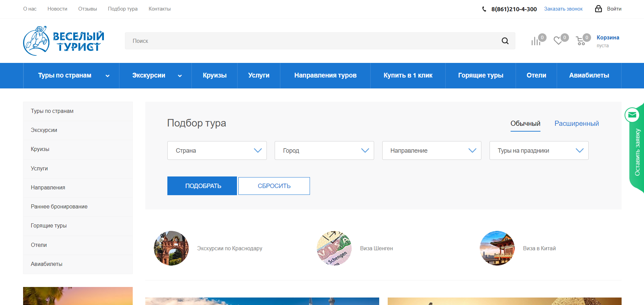Switch to the Расширенный tab

[x=576, y=123]
